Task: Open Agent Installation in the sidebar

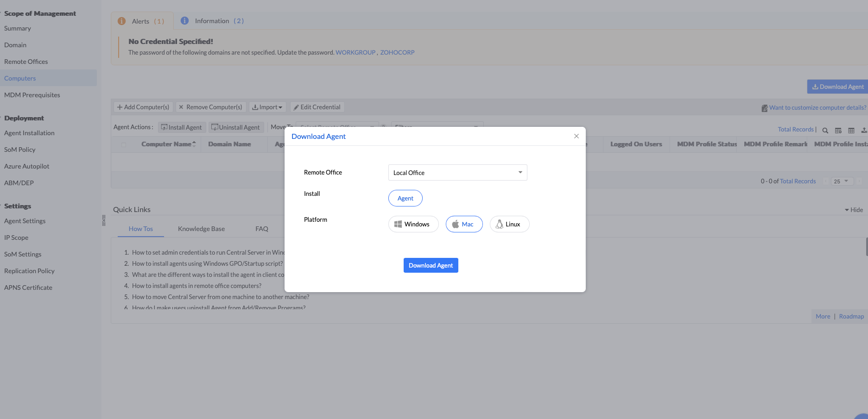Action: pyautogui.click(x=29, y=133)
